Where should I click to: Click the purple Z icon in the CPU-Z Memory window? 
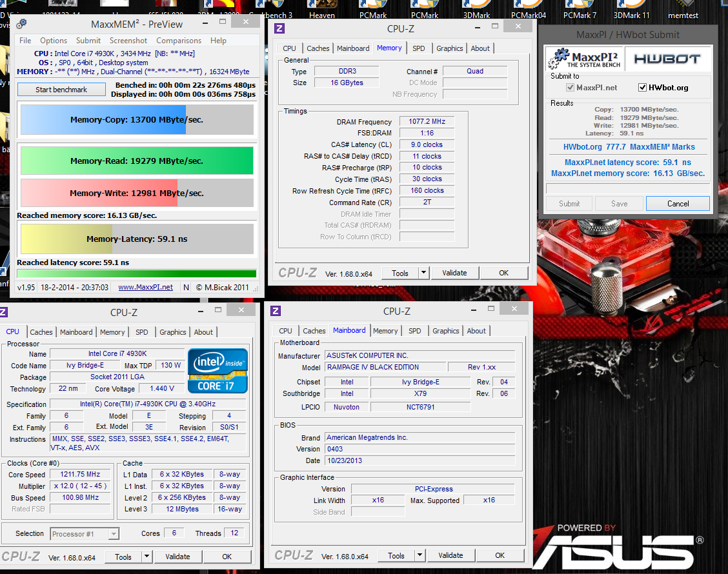[x=279, y=28]
